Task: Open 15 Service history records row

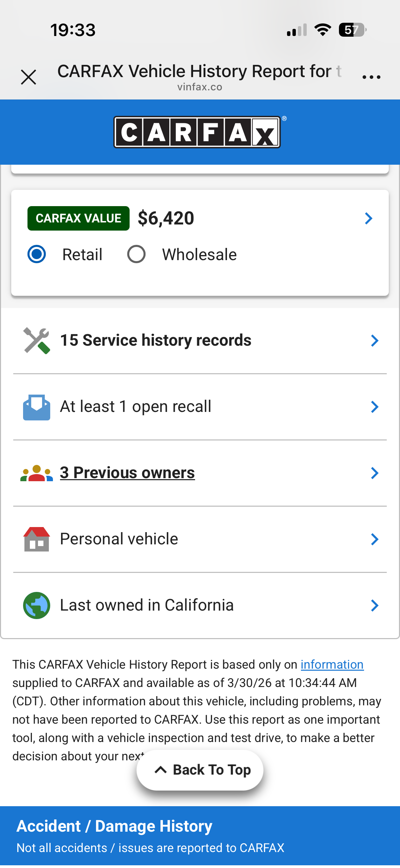Action: (156, 340)
